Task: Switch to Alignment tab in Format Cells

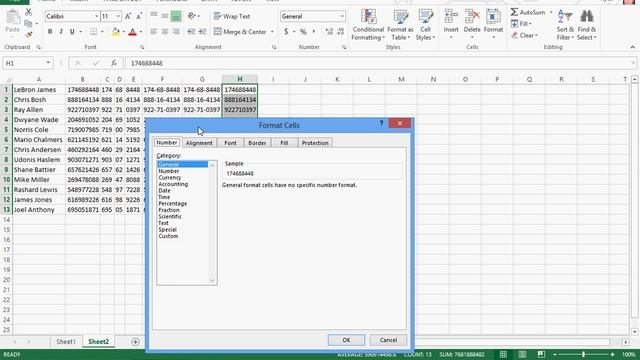Action: coord(199,143)
